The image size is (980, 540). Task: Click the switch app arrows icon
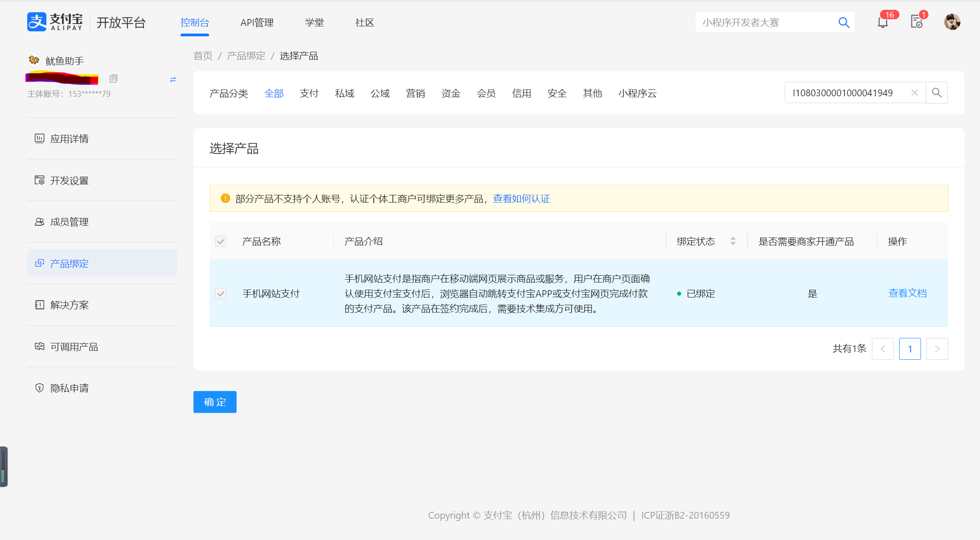pyautogui.click(x=173, y=79)
